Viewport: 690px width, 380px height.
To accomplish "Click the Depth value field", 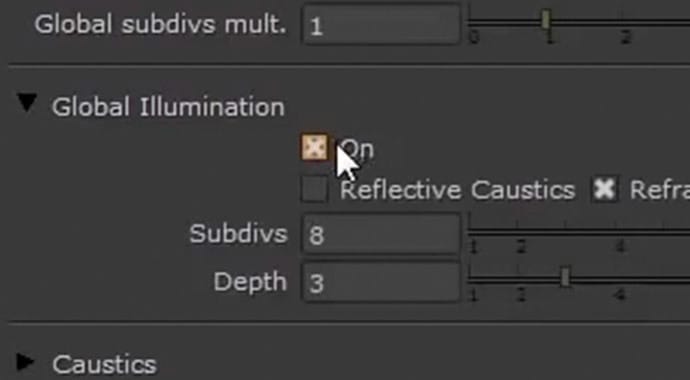I will [x=381, y=282].
